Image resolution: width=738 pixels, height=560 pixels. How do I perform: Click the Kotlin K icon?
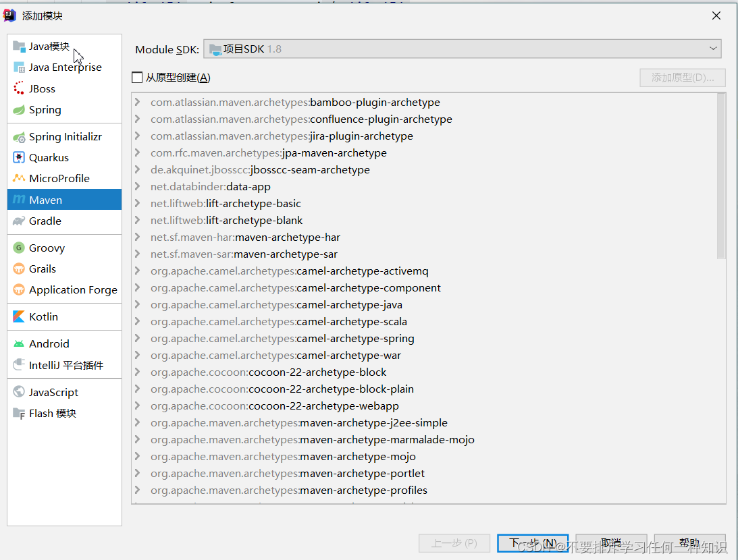pyautogui.click(x=19, y=316)
